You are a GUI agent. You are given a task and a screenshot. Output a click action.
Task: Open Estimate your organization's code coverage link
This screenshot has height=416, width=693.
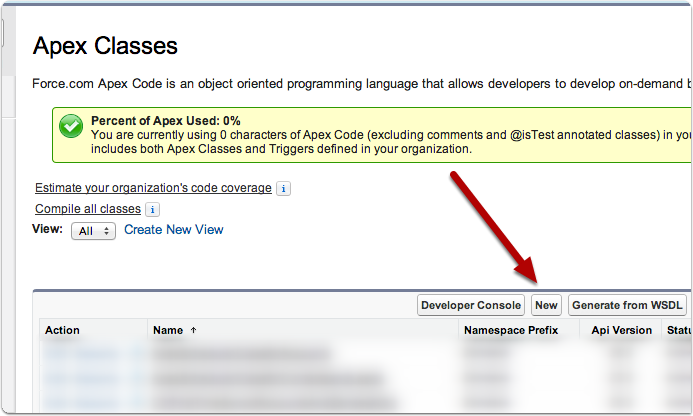(x=153, y=188)
